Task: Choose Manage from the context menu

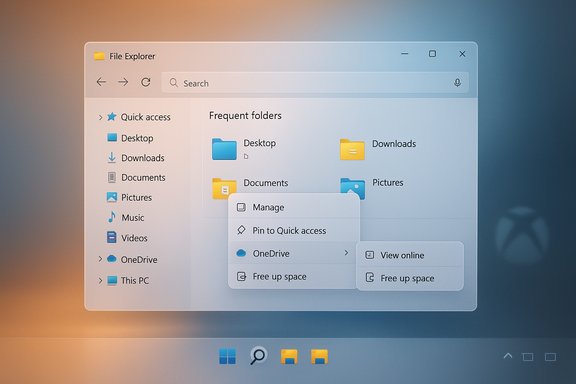Action: tap(294, 208)
